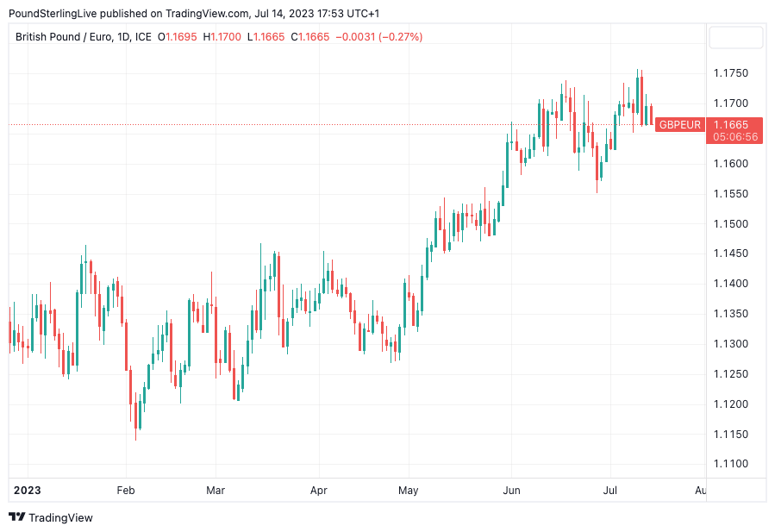775x532 pixels.
Task: Click the 1.1750 level on the price scale
Action: (731, 73)
